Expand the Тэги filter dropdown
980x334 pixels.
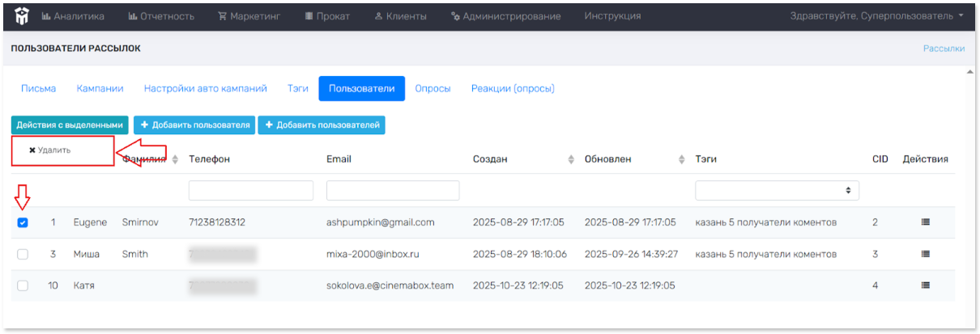(777, 190)
